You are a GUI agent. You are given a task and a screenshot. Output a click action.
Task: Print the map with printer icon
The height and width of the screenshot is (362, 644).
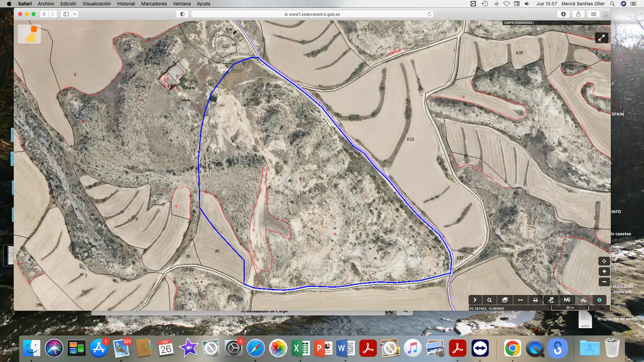[x=535, y=300]
